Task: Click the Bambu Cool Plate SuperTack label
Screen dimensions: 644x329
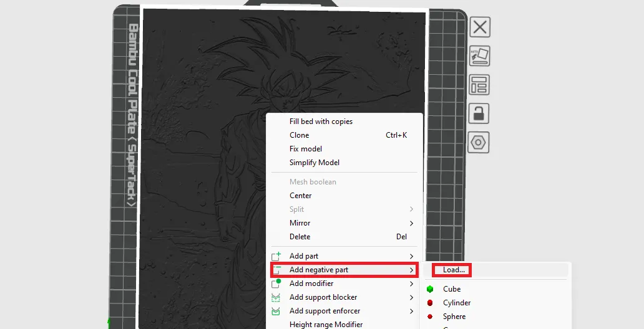Action: coord(132,115)
